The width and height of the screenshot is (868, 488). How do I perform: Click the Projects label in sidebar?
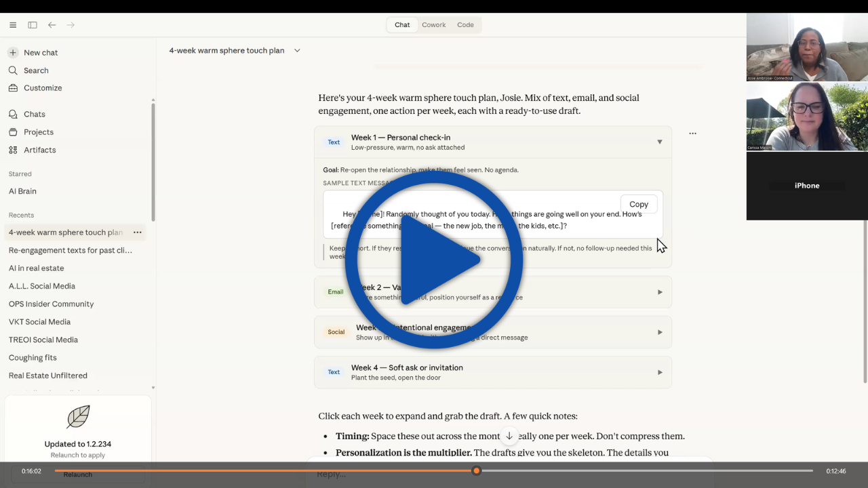tap(39, 132)
